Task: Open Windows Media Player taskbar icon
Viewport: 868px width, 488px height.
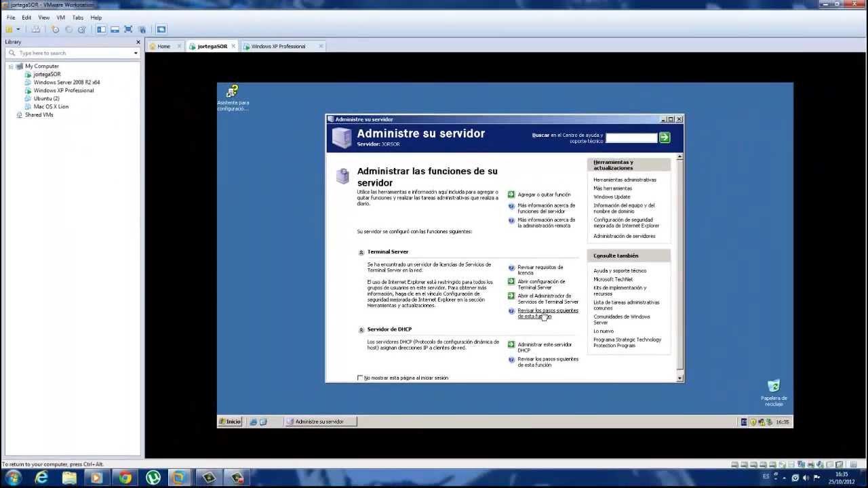Action: [x=96, y=478]
